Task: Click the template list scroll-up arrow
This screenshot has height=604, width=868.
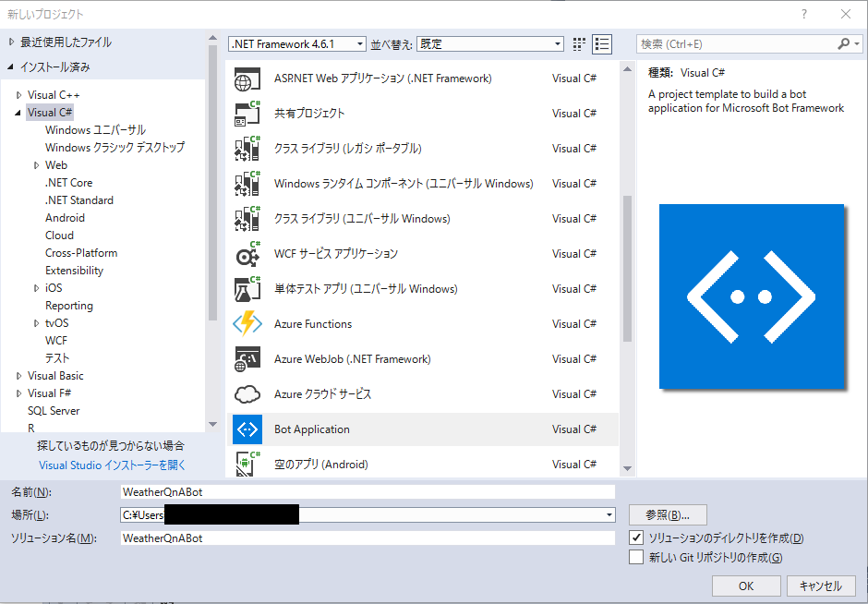Action: click(x=627, y=69)
